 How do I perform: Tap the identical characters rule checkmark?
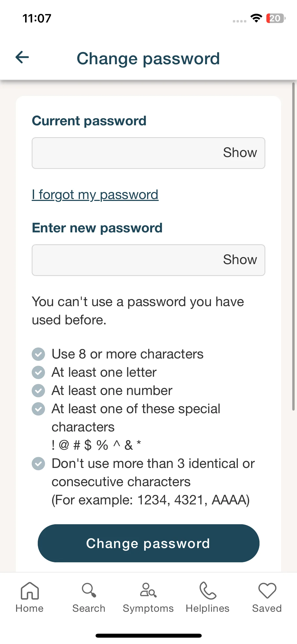click(38, 463)
